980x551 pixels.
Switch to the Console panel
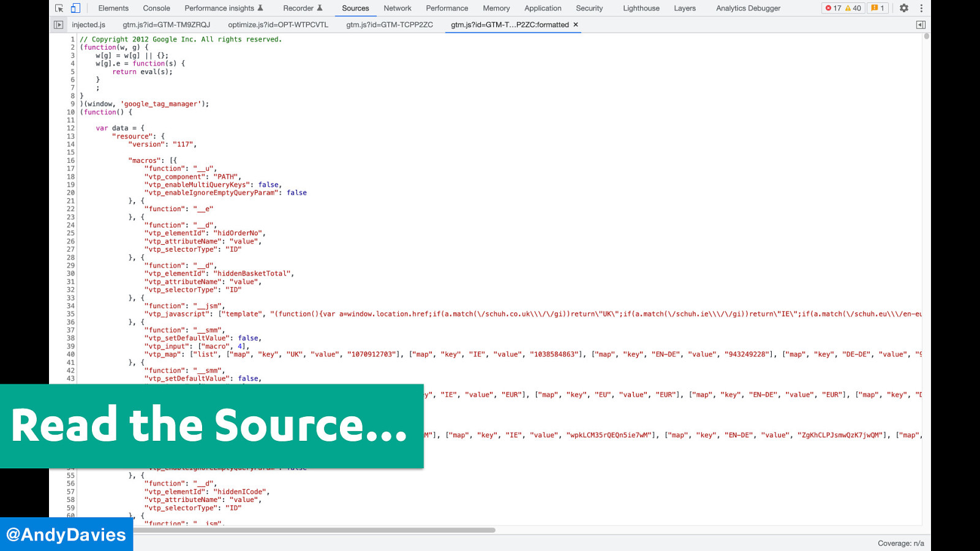click(156, 8)
